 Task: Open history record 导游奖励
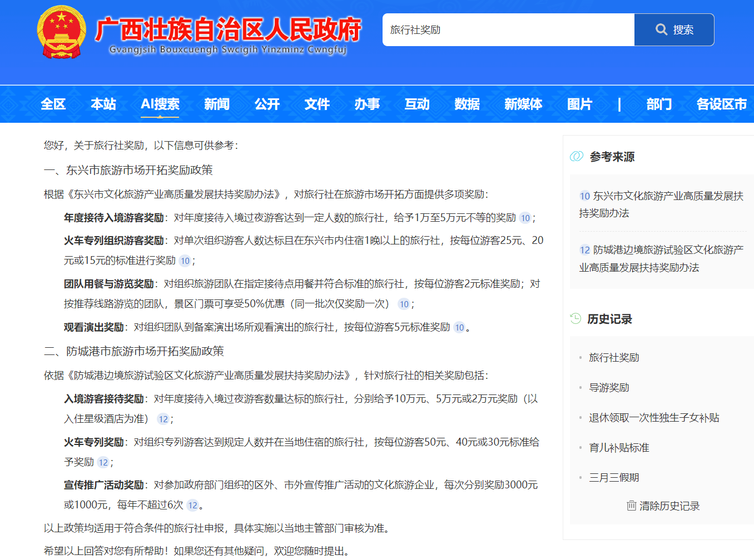610,387
